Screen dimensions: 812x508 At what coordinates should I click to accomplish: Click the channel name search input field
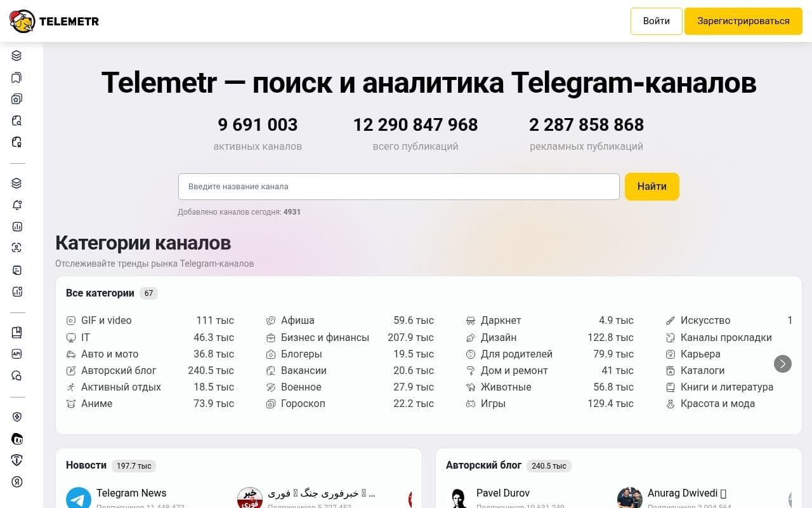click(x=398, y=186)
